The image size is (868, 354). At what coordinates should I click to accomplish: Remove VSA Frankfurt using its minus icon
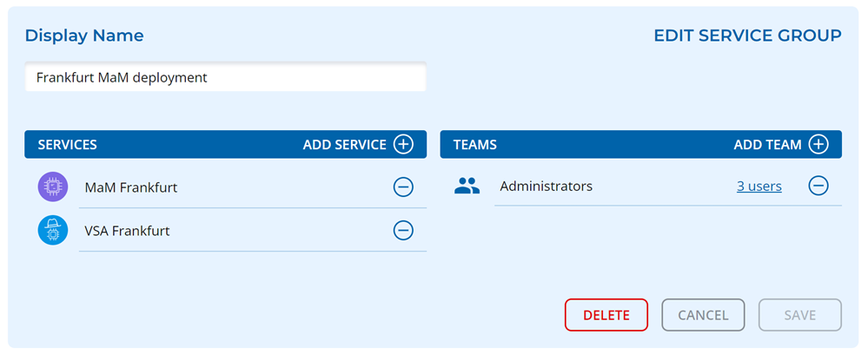pyautogui.click(x=403, y=230)
